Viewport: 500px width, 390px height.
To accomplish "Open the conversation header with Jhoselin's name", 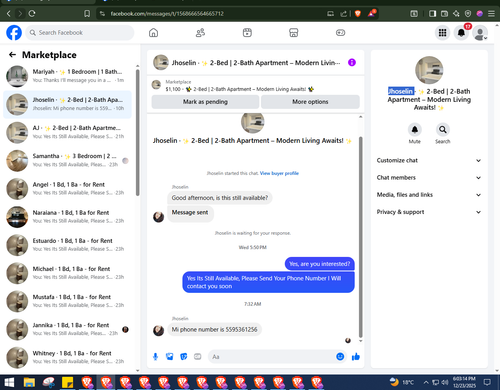I will tap(247, 63).
